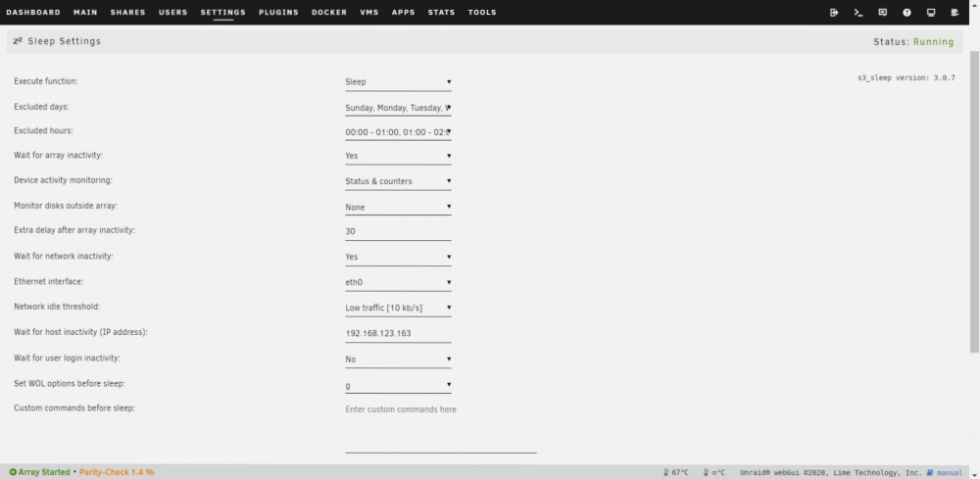Toggle the help question-mark icon
The image size is (980, 479).
tap(906, 13)
